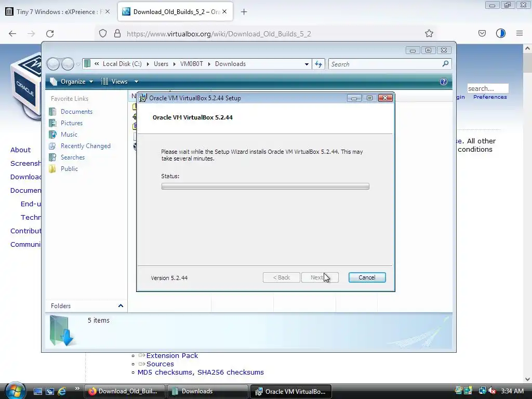Open Recently Changed in Favorite Links
The image size is (532, 399).
click(86, 146)
